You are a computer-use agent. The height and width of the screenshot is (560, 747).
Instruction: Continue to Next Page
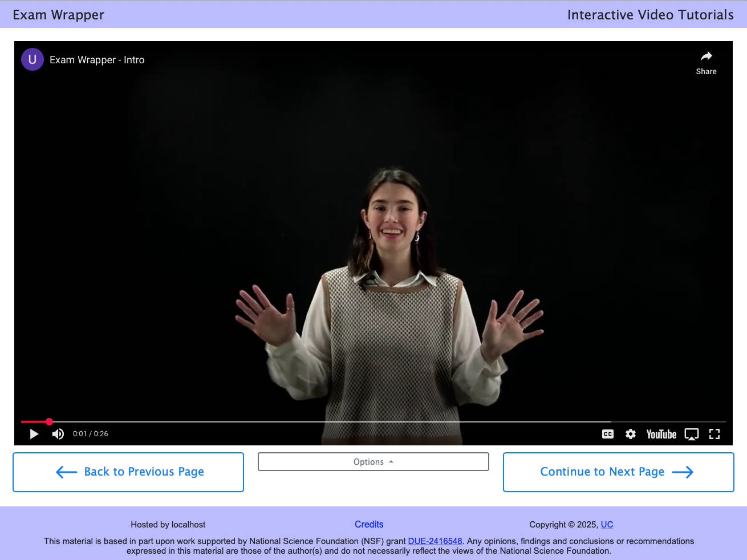point(618,472)
